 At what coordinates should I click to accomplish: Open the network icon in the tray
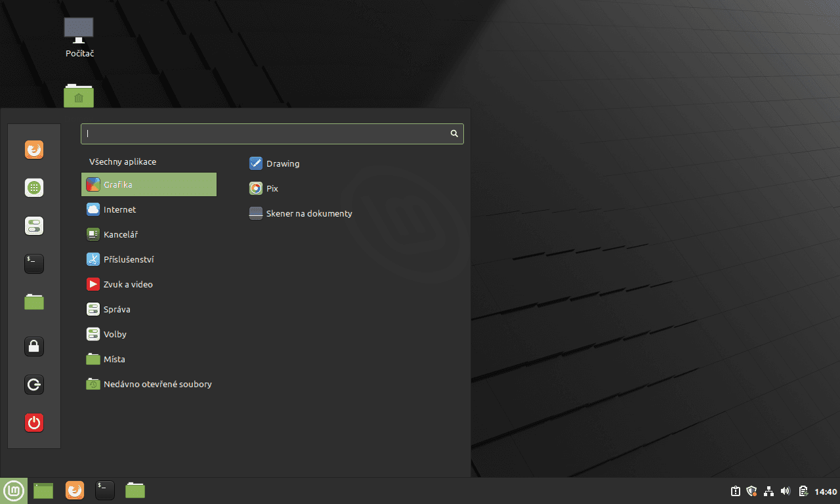click(768, 490)
